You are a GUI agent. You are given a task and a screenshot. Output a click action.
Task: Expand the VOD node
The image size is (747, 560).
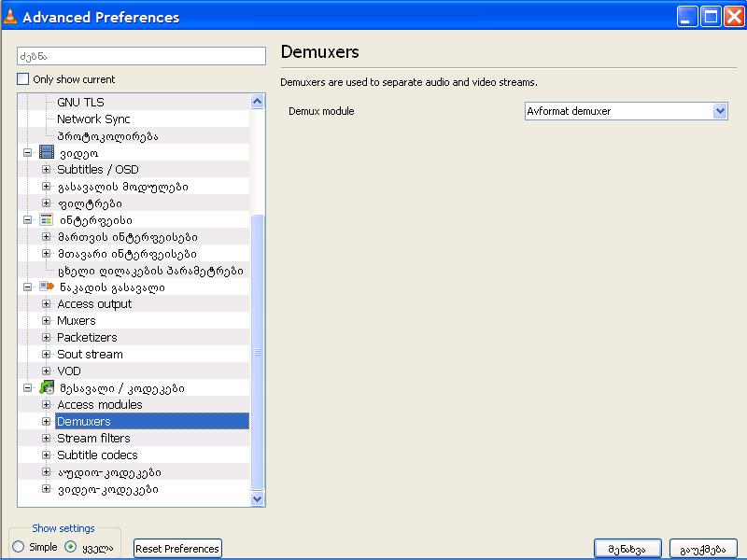pyautogui.click(x=46, y=371)
